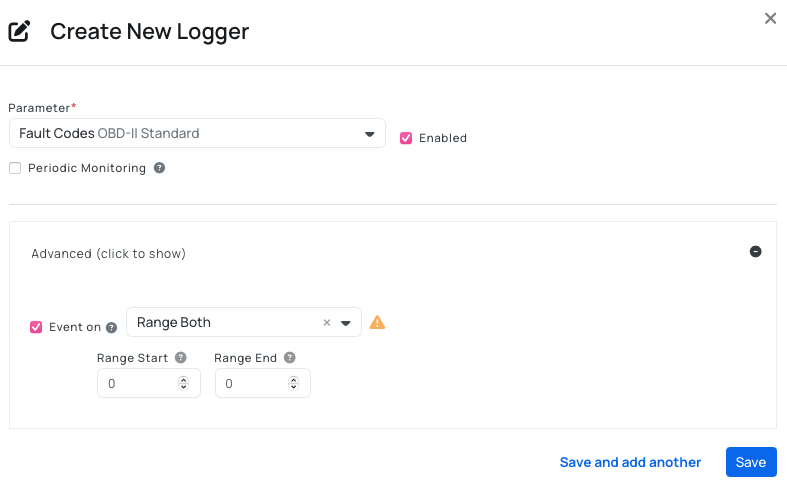Image resolution: width=787 pixels, height=487 pixels.
Task: Open the Range Both event type dropdown
Action: click(346, 322)
